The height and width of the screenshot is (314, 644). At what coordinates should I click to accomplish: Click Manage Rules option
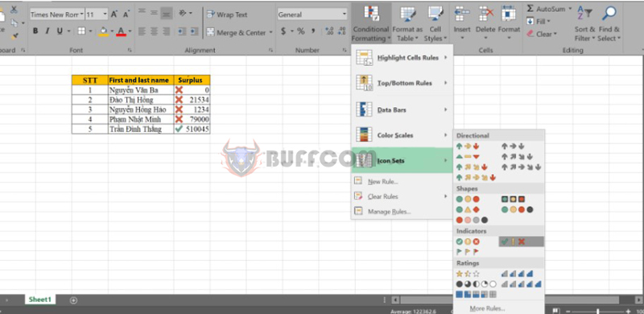[389, 212]
